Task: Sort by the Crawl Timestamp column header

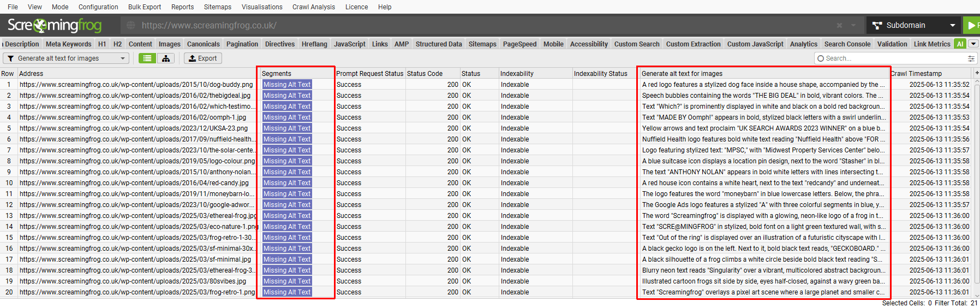Action: [931, 73]
